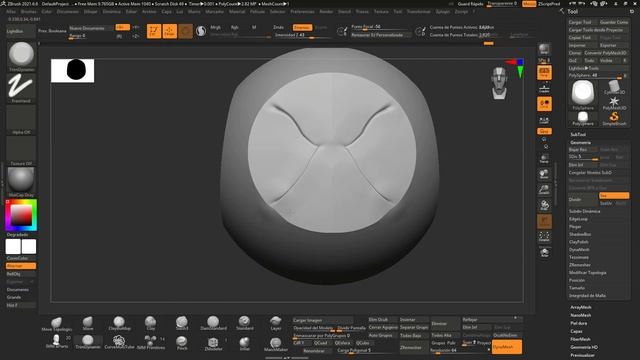Select the MatchMaker brush
640x360 pixels.
click(276, 344)
